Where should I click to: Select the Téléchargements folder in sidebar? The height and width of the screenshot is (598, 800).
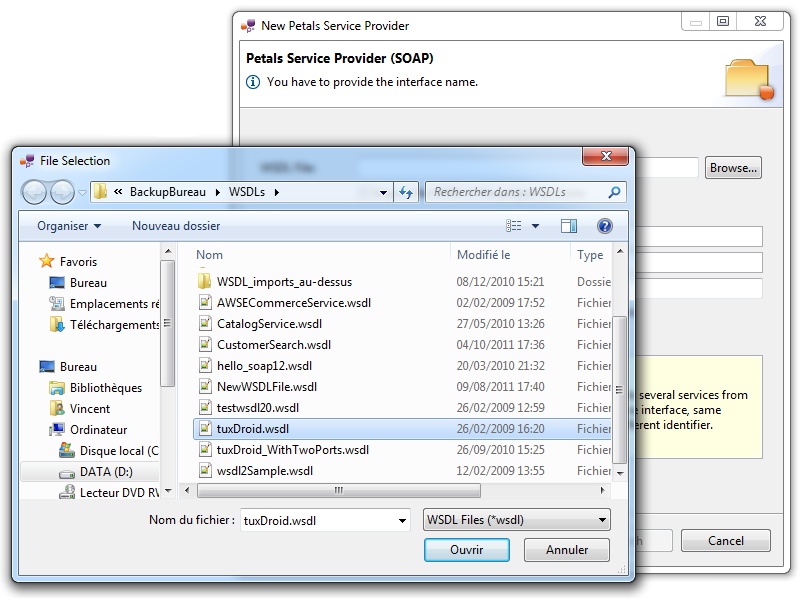coord(114,325)
